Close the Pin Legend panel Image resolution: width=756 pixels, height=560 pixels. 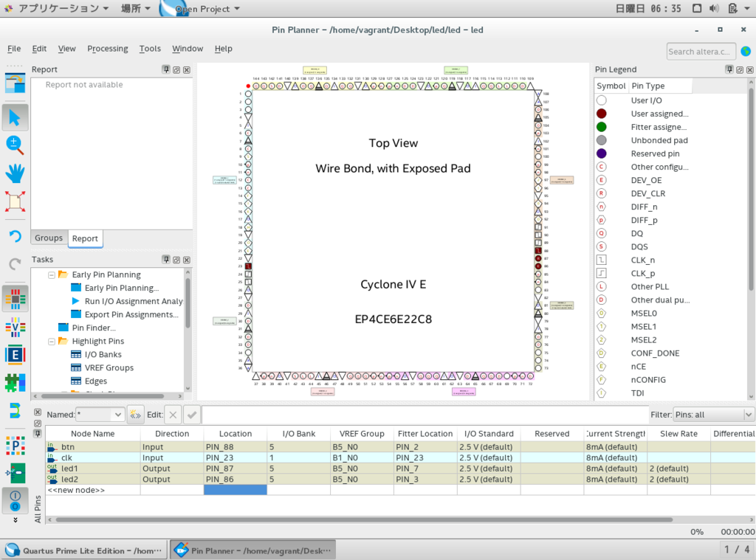click(750, 69)
